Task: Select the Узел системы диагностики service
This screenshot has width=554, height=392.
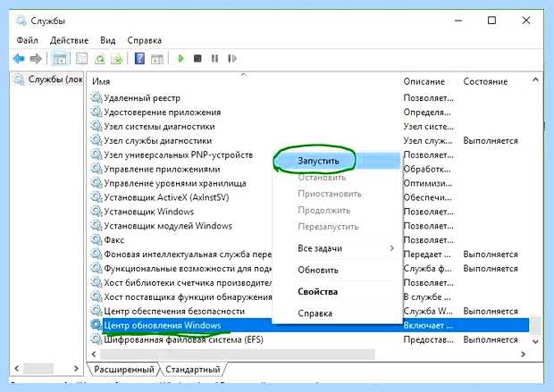Action: [159, 127]
